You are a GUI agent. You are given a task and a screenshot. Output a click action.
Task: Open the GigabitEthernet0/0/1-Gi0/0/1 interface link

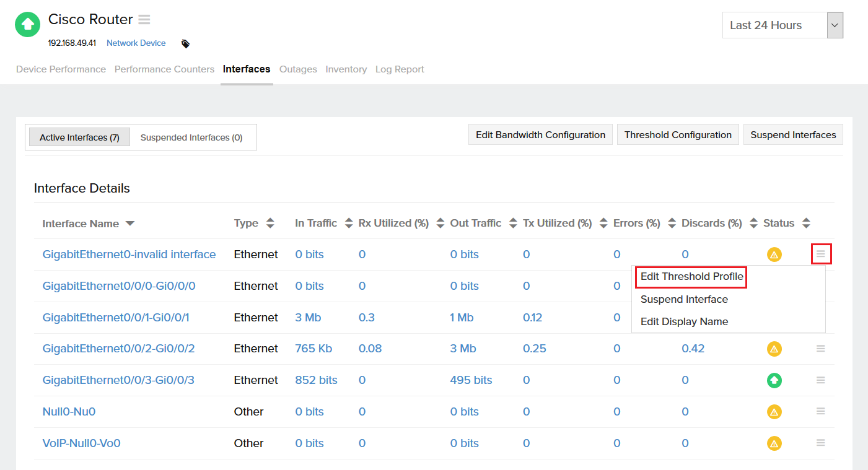[x=118, y=317]
